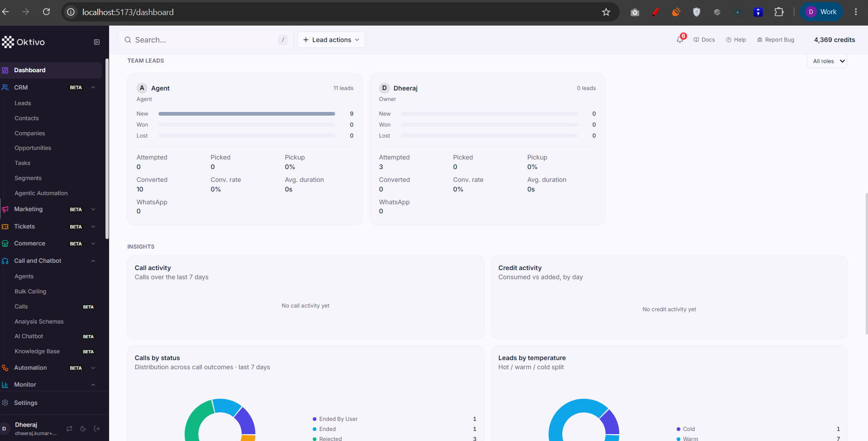Open the notifications bell

pyautogui.click(x=680, y=40)
